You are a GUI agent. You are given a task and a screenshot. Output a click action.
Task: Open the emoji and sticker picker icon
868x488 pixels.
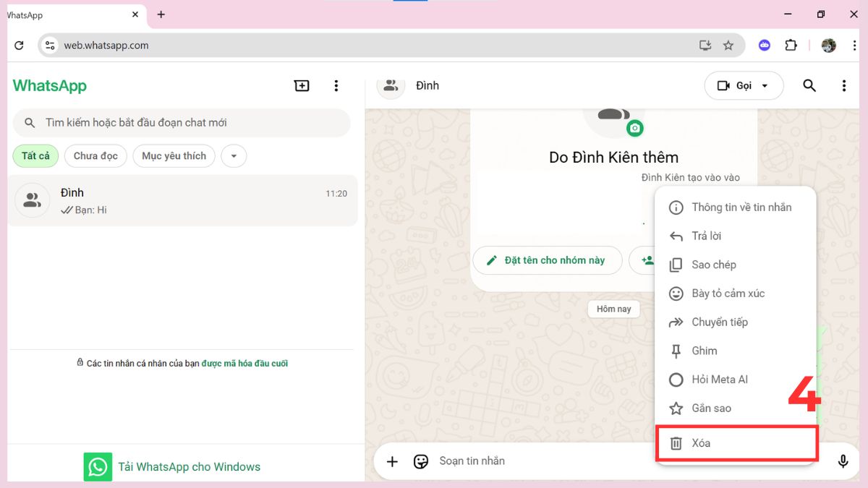pos(420,461)
